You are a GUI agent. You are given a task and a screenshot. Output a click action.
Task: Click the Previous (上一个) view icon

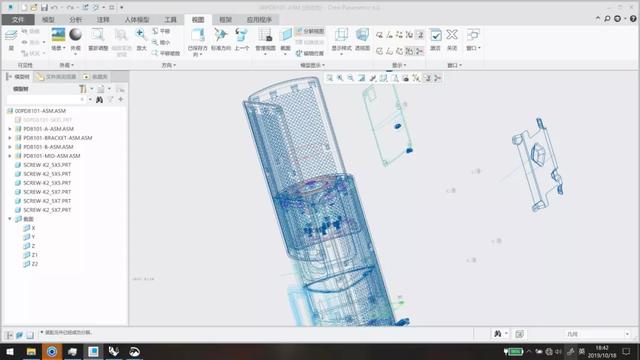tap(242, 39)
